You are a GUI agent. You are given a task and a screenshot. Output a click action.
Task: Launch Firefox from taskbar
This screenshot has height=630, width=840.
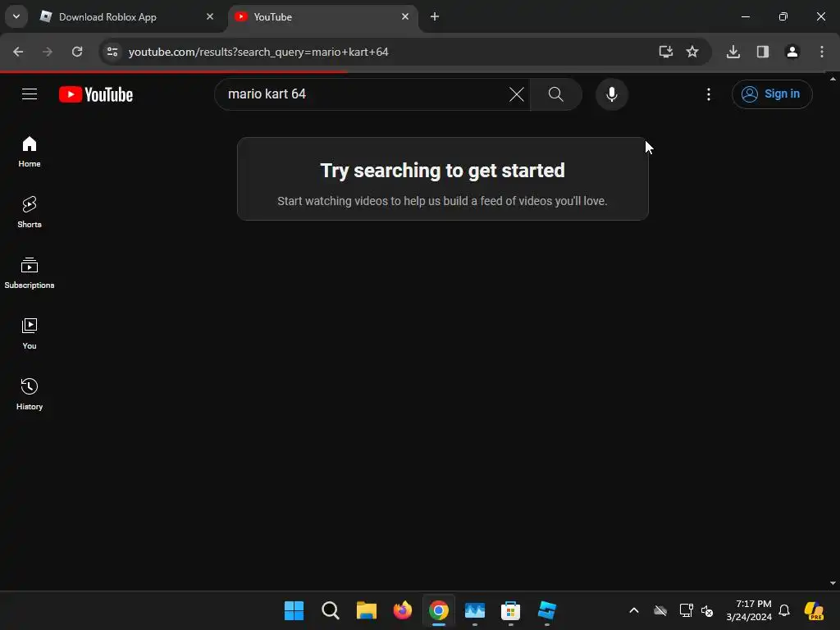402,610
